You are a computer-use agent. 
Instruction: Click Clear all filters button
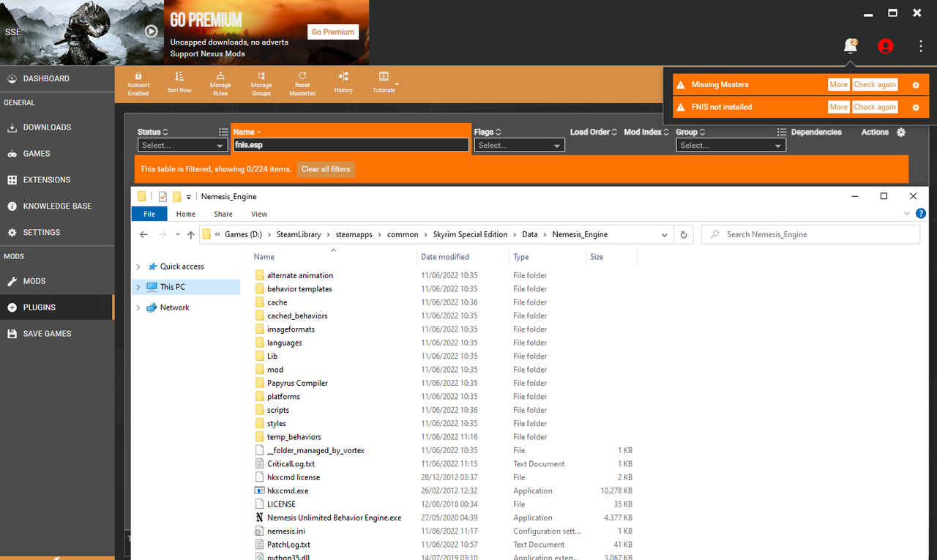click(x=326, y=169)
